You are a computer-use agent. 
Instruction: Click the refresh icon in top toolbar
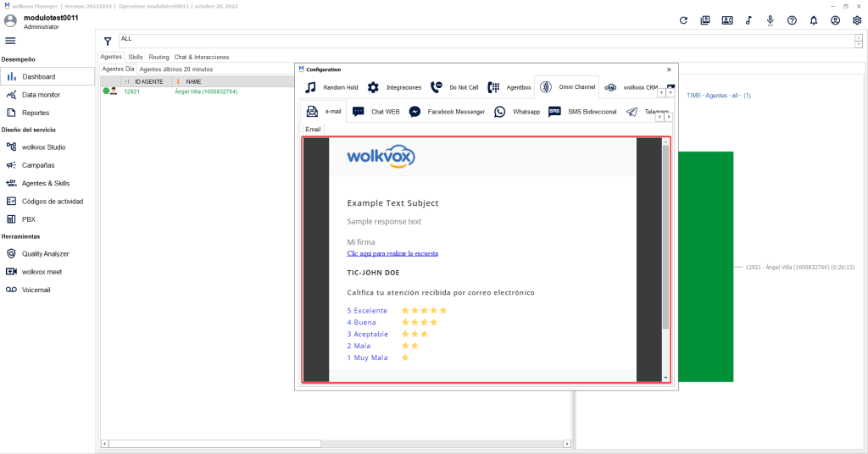point(683,20)
